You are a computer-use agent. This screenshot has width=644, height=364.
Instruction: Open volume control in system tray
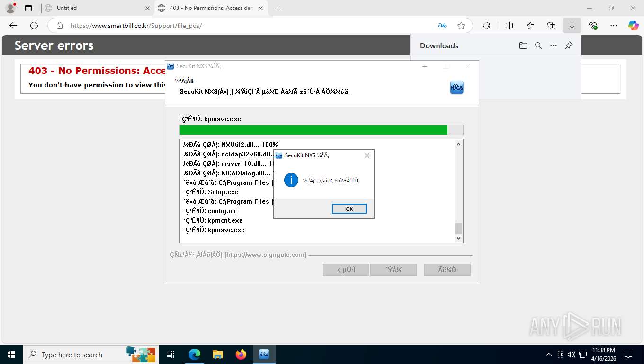[x=571, y=355]
